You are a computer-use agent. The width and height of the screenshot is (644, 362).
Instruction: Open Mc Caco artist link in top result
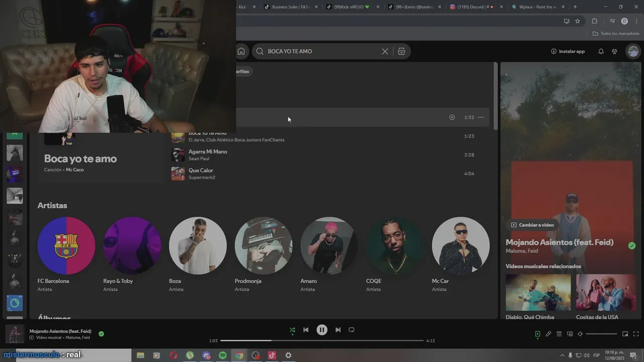(75, 170)
